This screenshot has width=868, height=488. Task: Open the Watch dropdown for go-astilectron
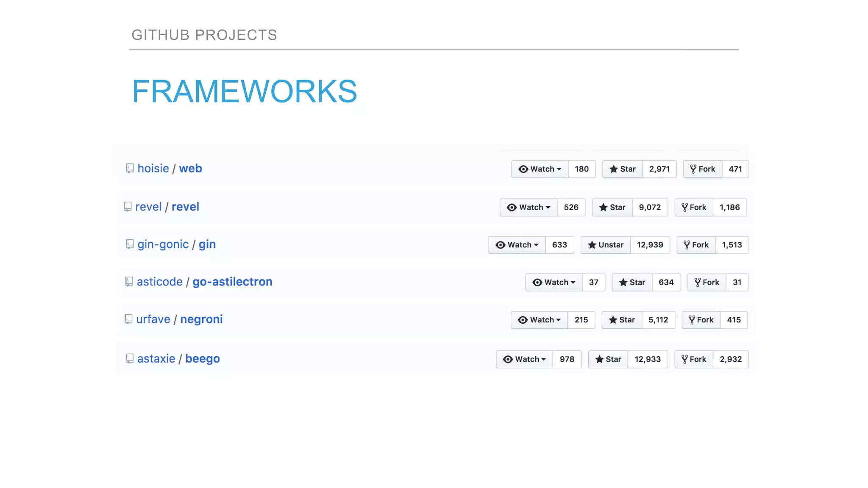554,283
